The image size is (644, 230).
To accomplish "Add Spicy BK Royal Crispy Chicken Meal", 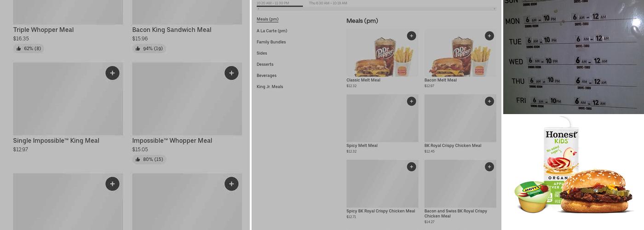I will [411, 167].
